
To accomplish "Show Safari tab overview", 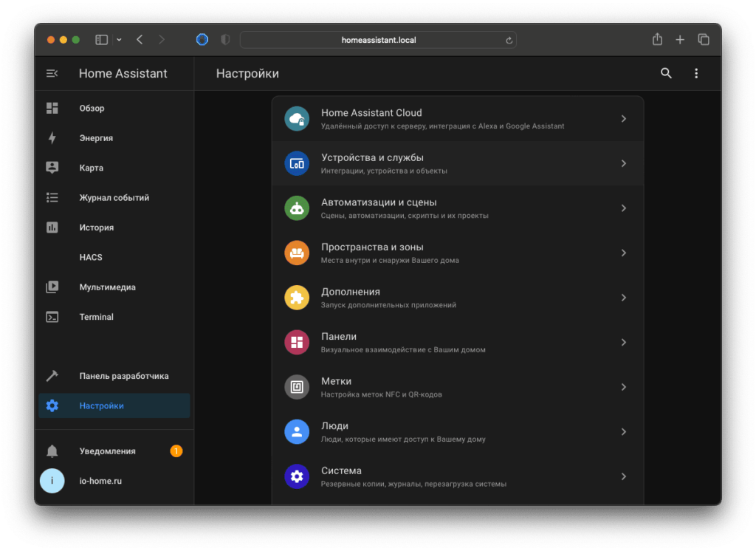I will [x=704, y=40].
